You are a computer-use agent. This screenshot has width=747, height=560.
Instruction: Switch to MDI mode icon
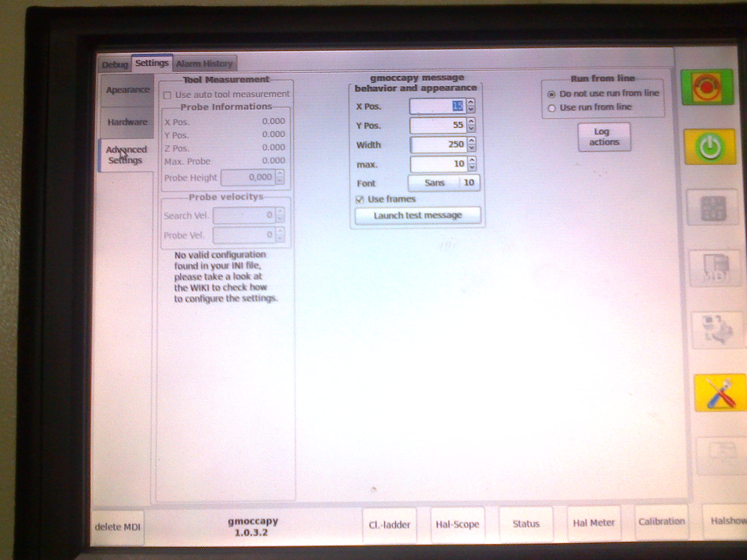(716, 269)
